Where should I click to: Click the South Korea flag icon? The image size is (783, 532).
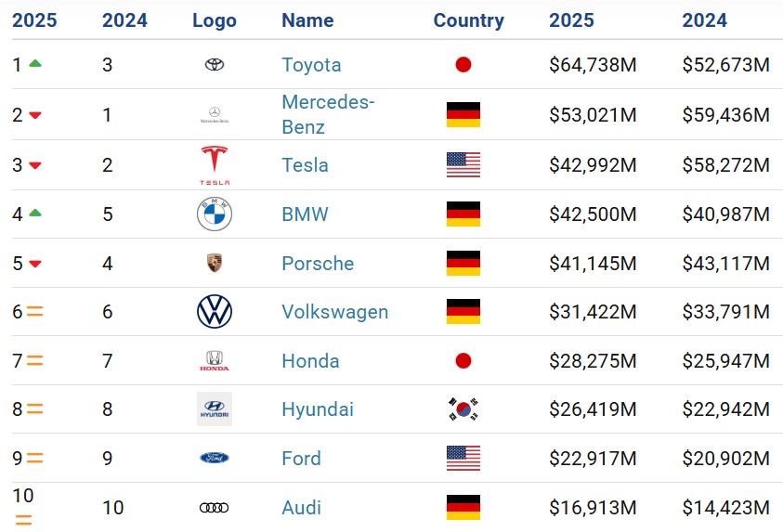[463, 409]
